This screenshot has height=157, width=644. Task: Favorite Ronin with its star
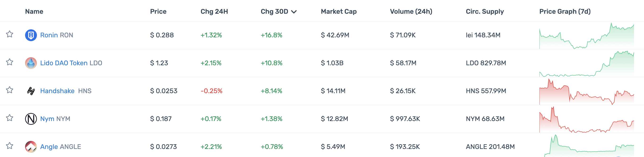click(9, 34)
